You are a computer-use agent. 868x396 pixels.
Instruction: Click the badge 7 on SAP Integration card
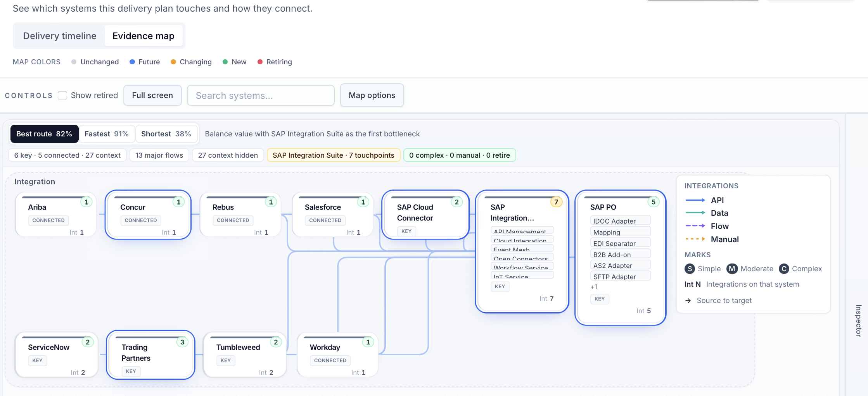[x=556, y=202]
